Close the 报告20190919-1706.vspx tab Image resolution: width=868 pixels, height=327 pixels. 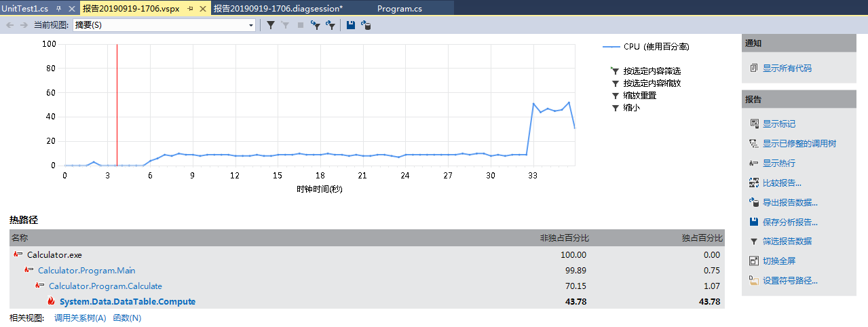pyautogui.click(x=204, y=9)
